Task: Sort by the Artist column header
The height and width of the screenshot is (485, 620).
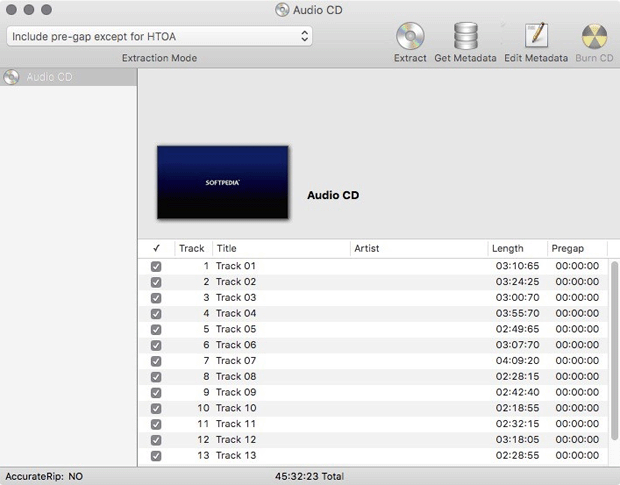Action: [x=419, y=249]
